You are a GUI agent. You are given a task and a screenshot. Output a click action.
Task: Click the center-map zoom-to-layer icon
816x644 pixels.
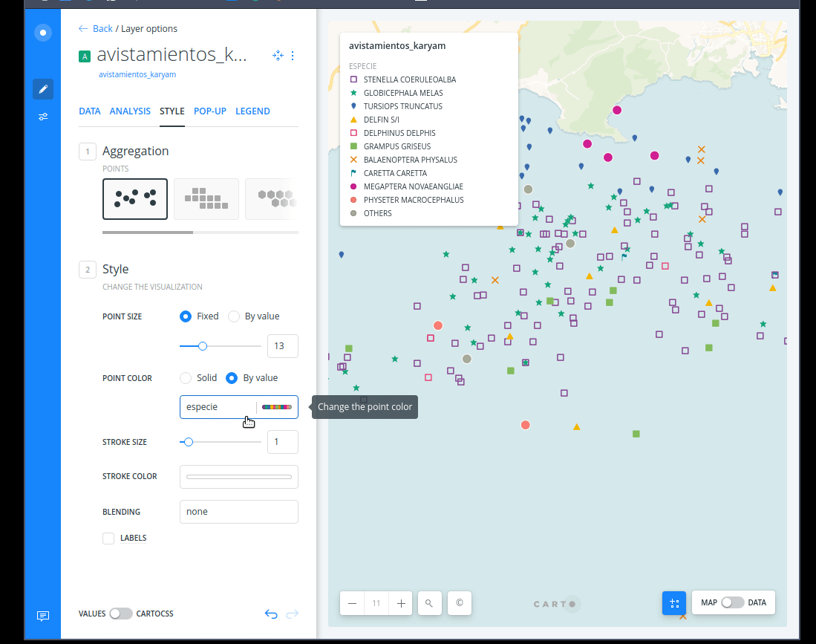coord(278,55)
